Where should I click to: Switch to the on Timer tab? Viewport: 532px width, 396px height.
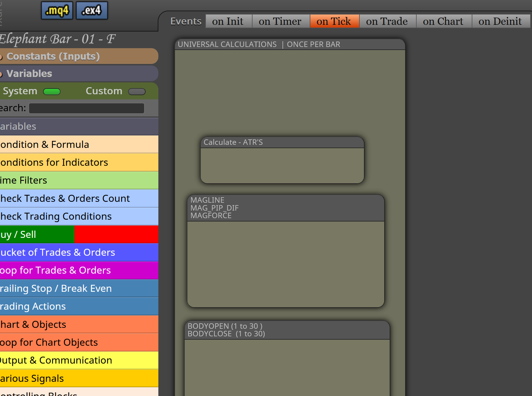(x=281, y=21)
